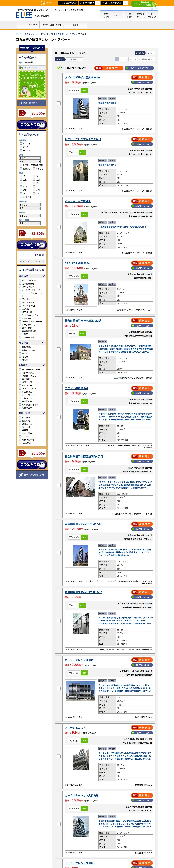This screenshot has width=174, height=868.
Task: Go to 中古住宅 menu
Action: (118, 15)
